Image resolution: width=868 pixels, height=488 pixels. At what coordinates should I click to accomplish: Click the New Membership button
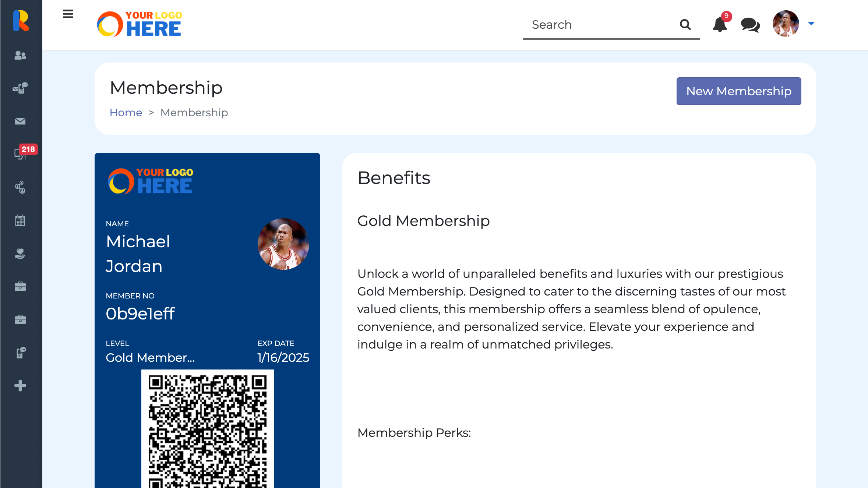click(x=738, y=91)
